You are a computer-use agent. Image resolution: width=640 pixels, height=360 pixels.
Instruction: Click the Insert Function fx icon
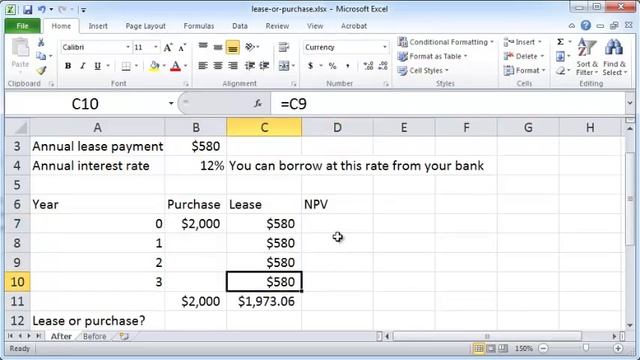[x=258, y=104]
